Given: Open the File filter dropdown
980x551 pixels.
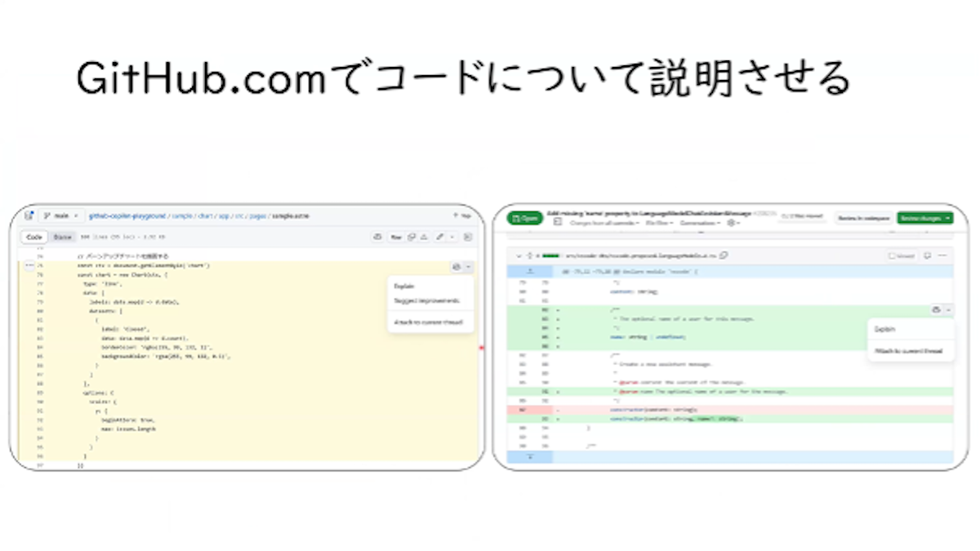Looking at the screenshot, I should point(659,222).
